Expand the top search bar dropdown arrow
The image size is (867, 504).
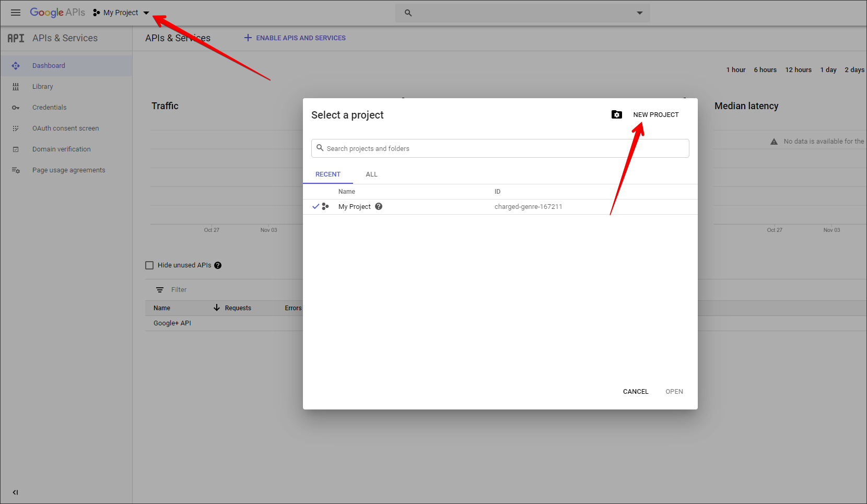640,13
